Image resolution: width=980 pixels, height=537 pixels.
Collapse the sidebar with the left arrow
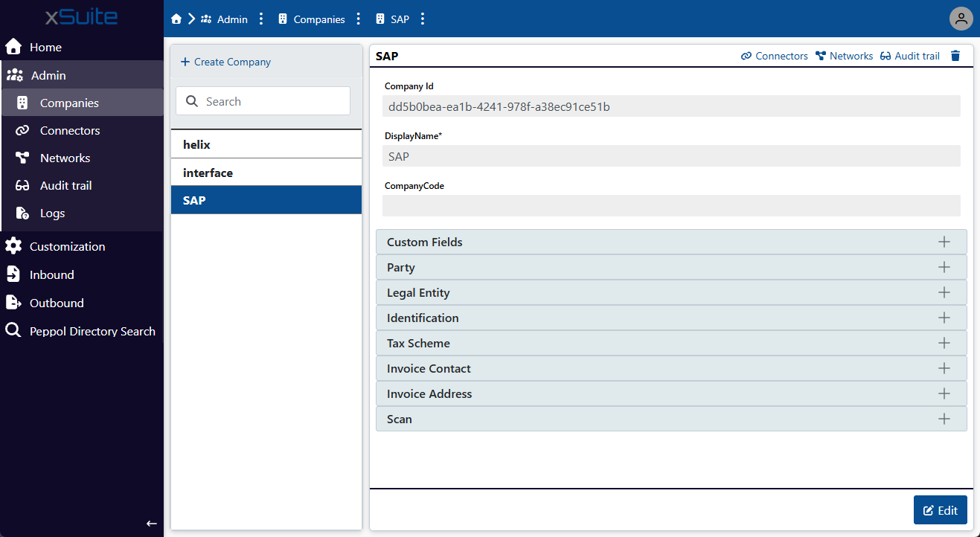152,524
